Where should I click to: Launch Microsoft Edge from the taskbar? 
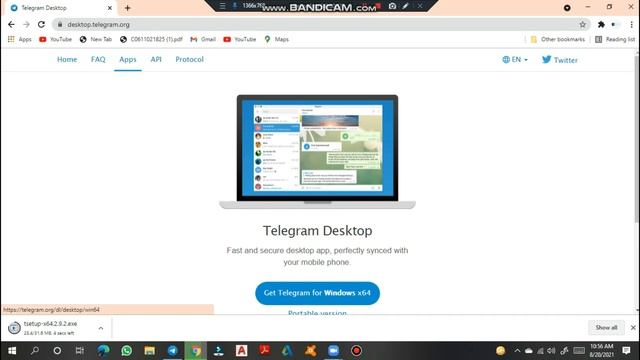click(x=103, y=351)
